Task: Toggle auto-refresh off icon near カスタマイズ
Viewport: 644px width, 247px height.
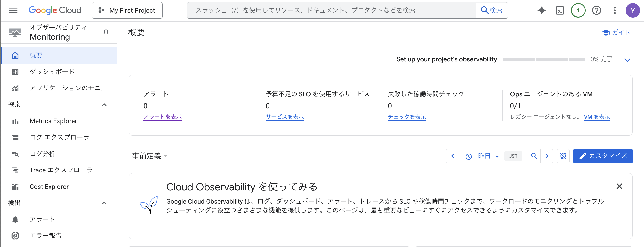Action: [563, 156]
